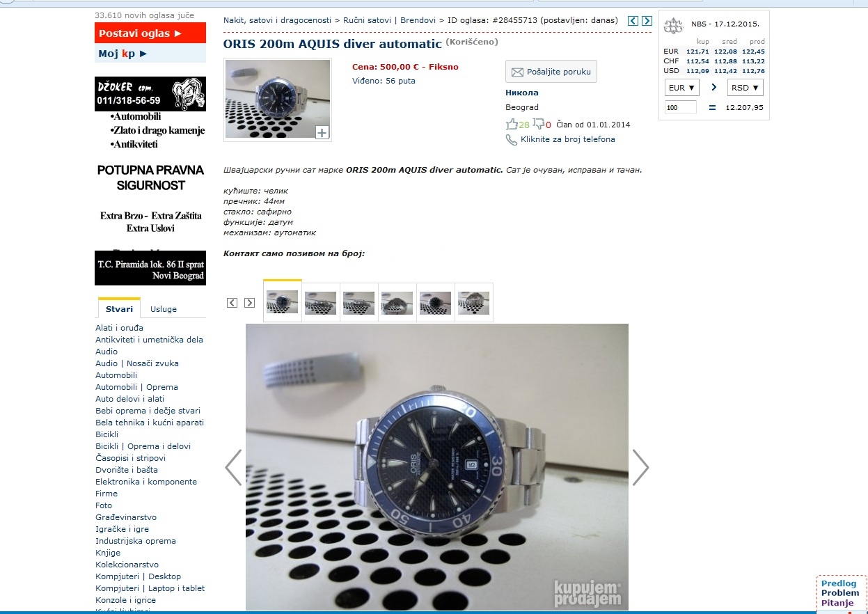Viewport: 868px width, 614px height.
Task: Show previous large watch photo
Action: pos(234,467)
